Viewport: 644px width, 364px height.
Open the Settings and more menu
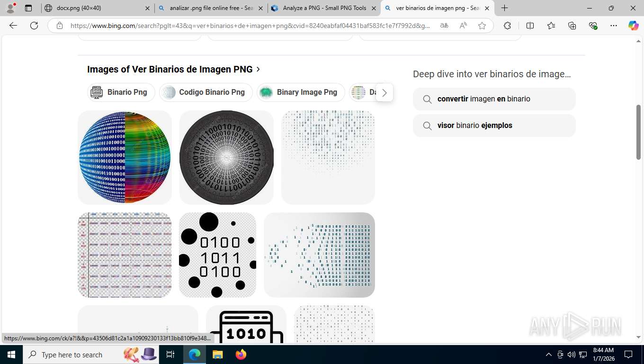click(614, 26)
